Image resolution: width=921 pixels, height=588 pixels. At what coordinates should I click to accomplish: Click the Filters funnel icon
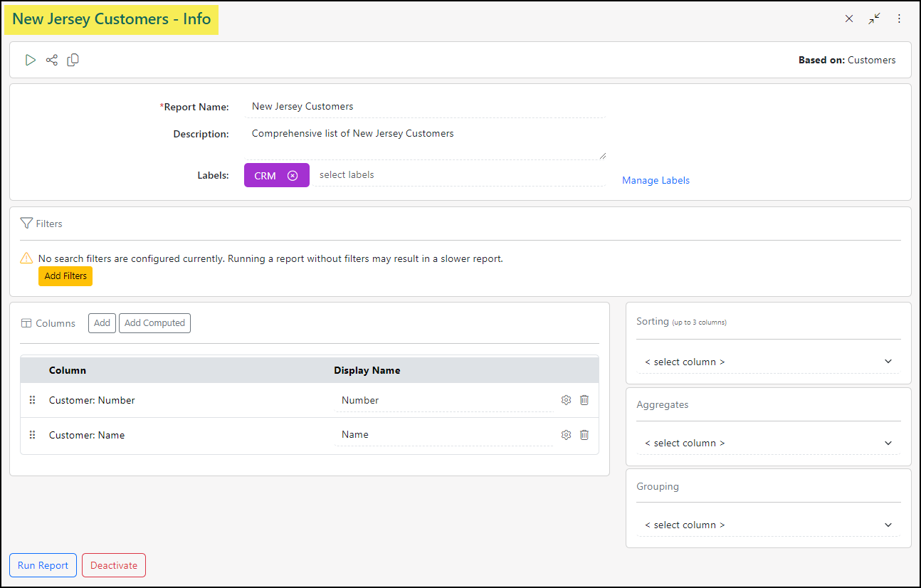tap(26, 224)
